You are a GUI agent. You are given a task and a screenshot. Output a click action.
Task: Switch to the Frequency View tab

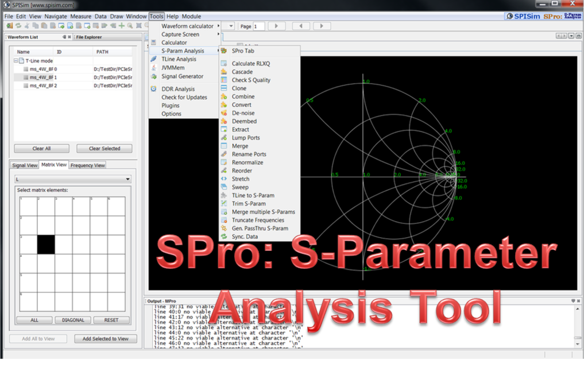88,165
